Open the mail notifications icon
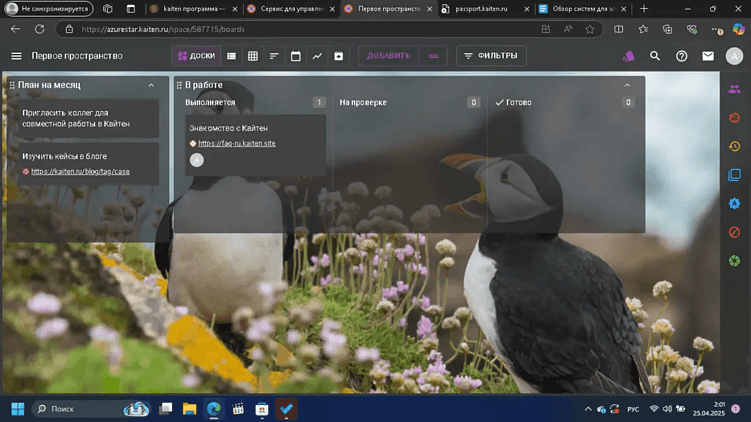751x422 pixels. pyautogui.click(x=708, y=56)
